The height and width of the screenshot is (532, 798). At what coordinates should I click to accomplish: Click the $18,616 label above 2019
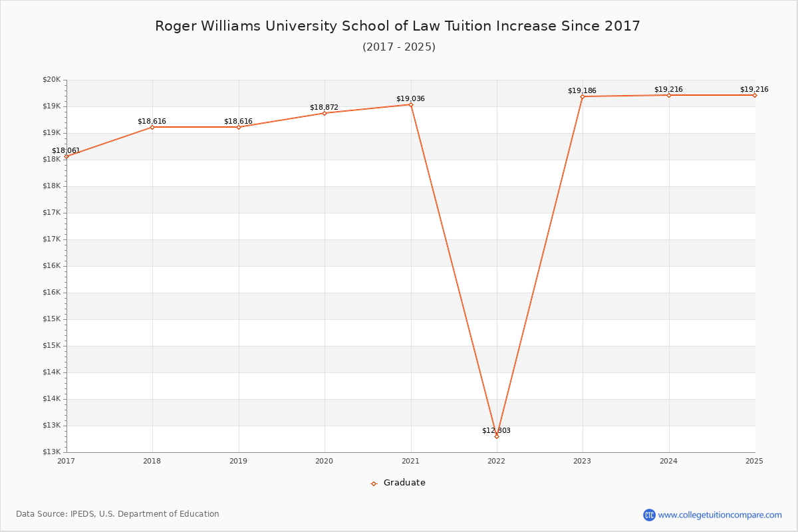238,121
